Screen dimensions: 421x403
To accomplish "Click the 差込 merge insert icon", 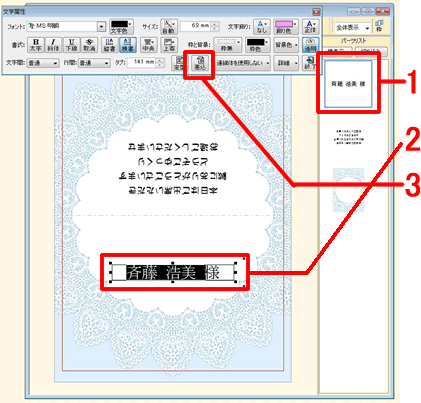I will pos(200,63).
